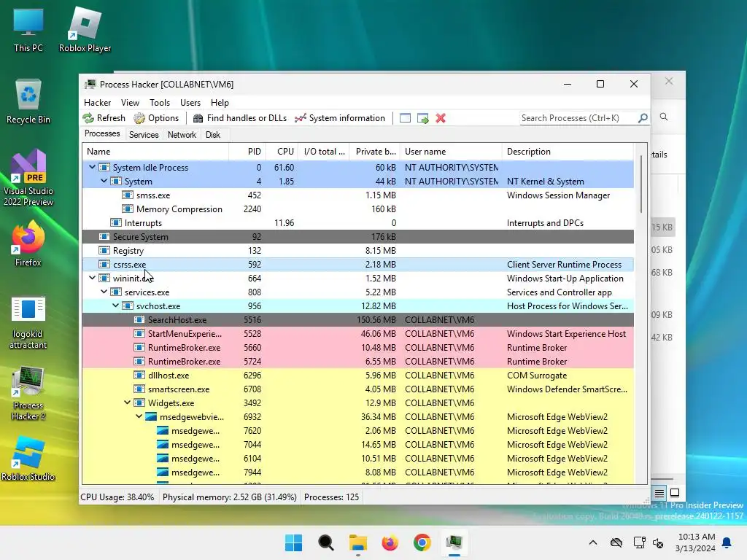Collapse the Widgets.exe tree node
The width and height of the screenshot is (747, 560).
pyautogui.click(x=127, y=402)
